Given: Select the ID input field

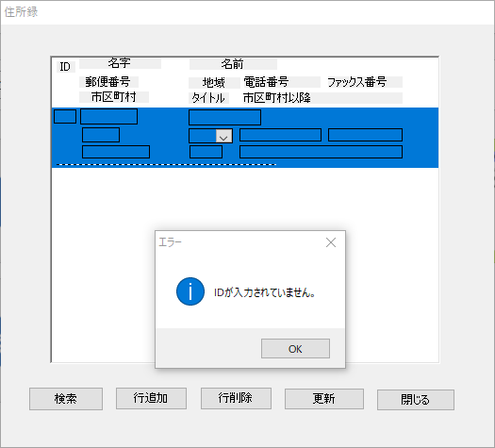Looking at the screenshot, I should tap(65, 117).
